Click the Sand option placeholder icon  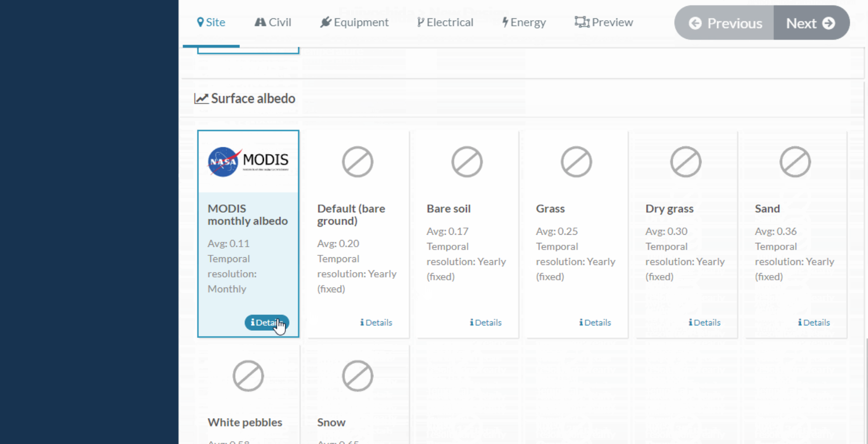click(795, 162)
